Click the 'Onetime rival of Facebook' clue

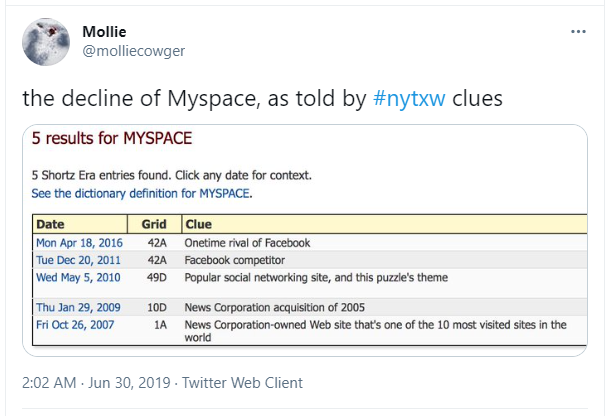coord(249,243)
